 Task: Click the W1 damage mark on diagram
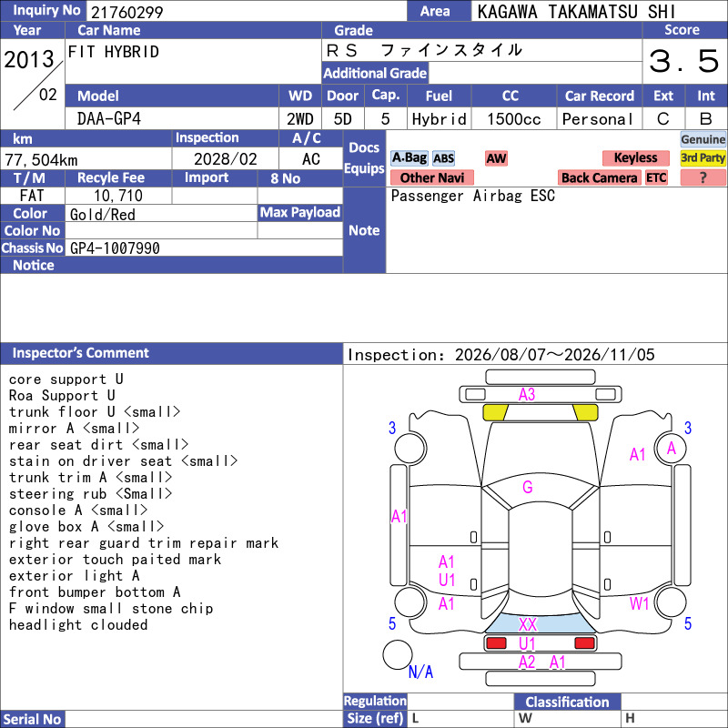click(x=639, y=603)
